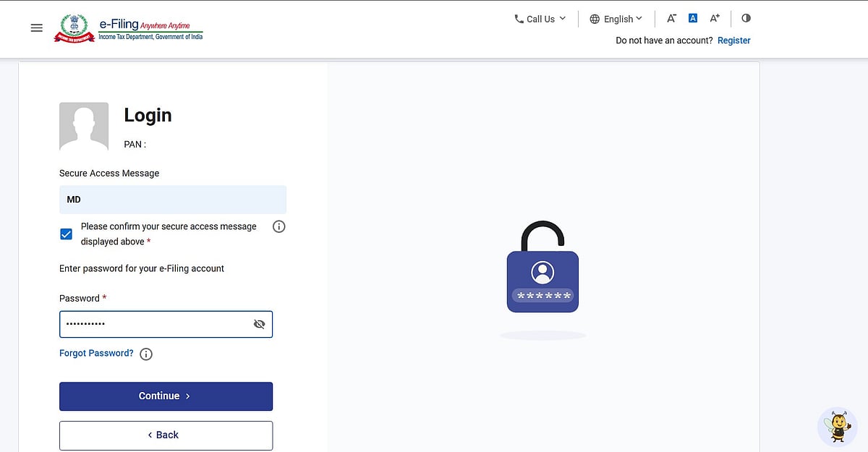
Task: Expand the Call Us dropdown
Action: tap(540, 19)
